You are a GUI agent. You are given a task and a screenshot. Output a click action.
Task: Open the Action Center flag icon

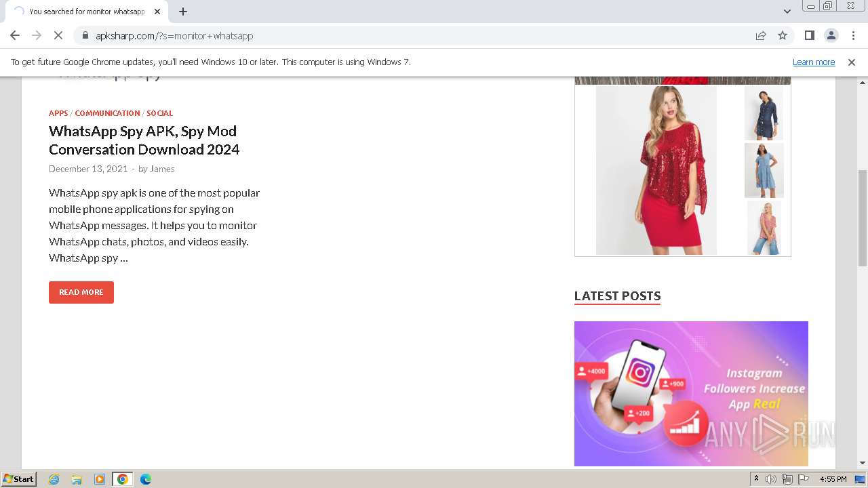[x=804, y=479]
